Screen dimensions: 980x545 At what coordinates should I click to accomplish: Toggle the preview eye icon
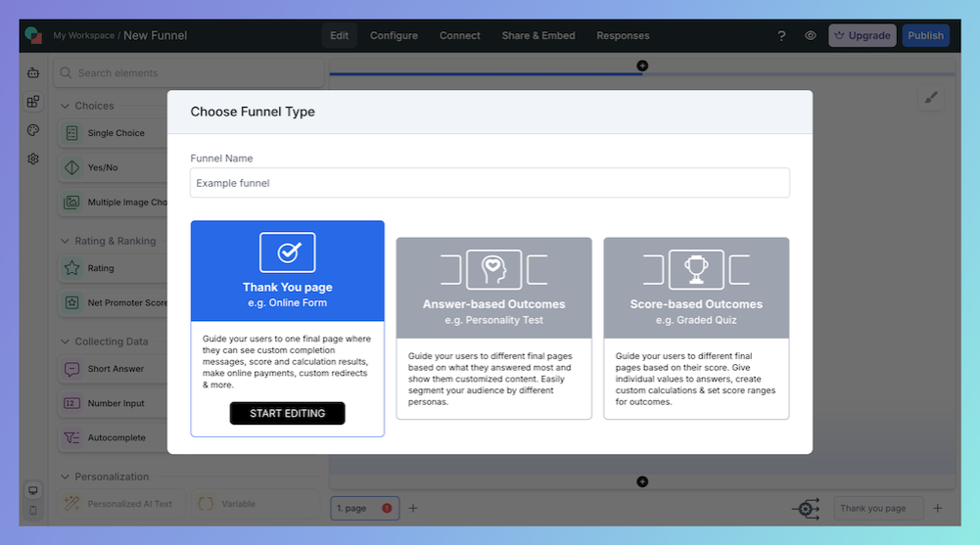[810, 35]
